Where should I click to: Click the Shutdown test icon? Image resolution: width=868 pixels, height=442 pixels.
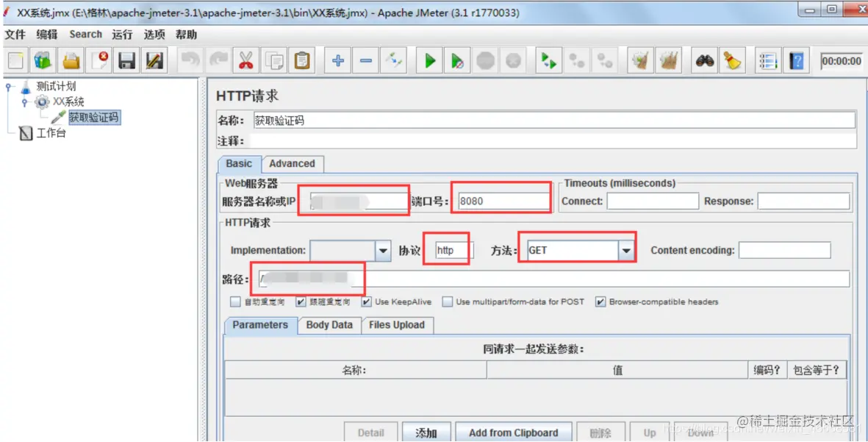513,60
